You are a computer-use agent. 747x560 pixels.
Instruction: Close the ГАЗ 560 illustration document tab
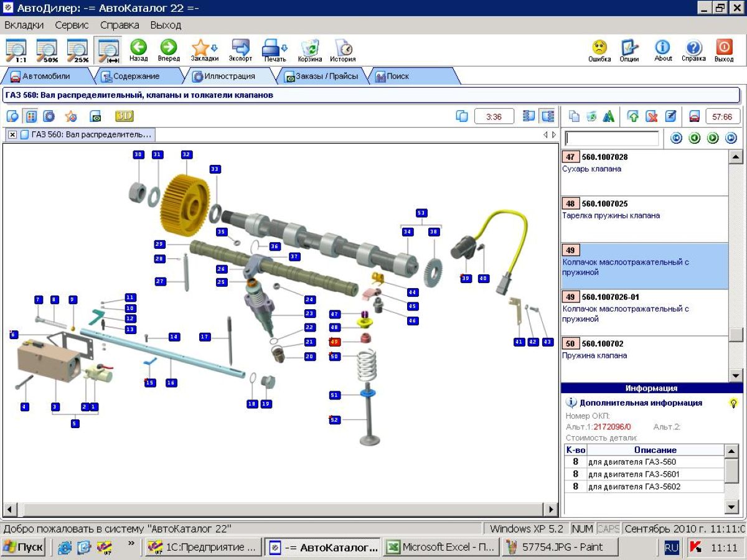click(x=12, y=134)
